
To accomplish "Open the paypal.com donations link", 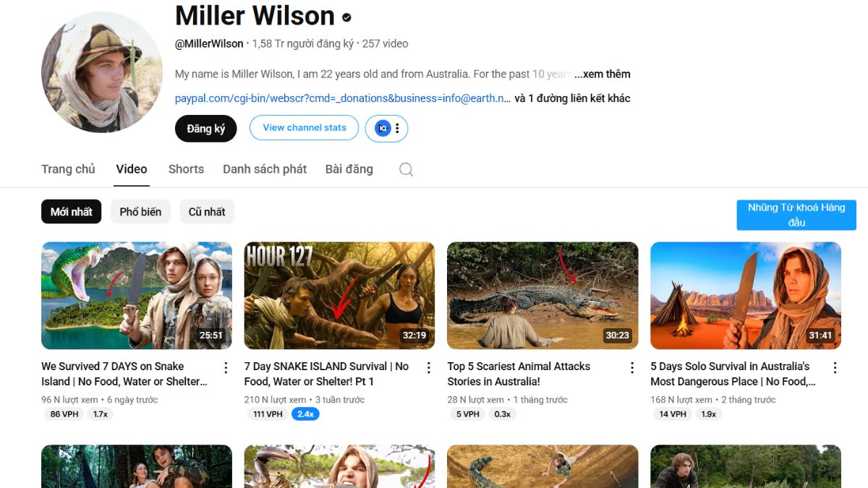I will click(343, 98).
